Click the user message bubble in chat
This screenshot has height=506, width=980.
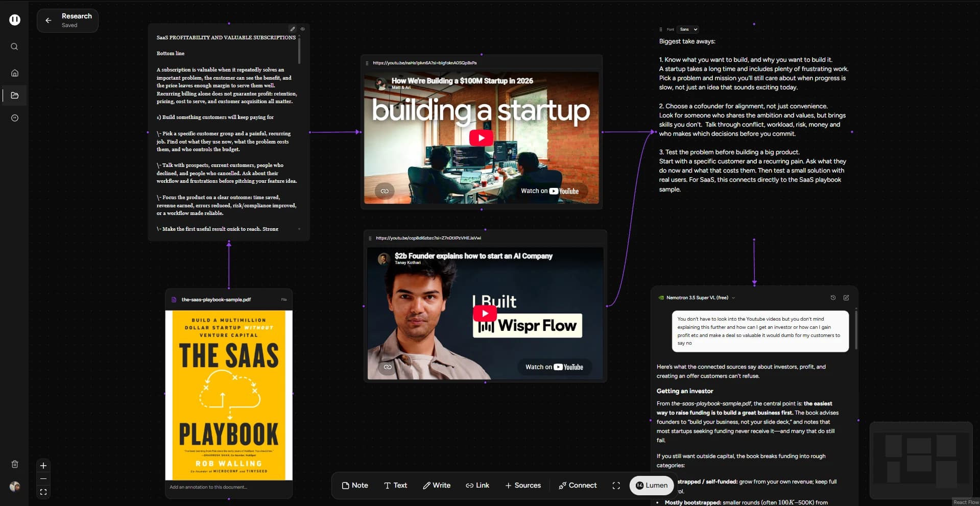[760, 331]
